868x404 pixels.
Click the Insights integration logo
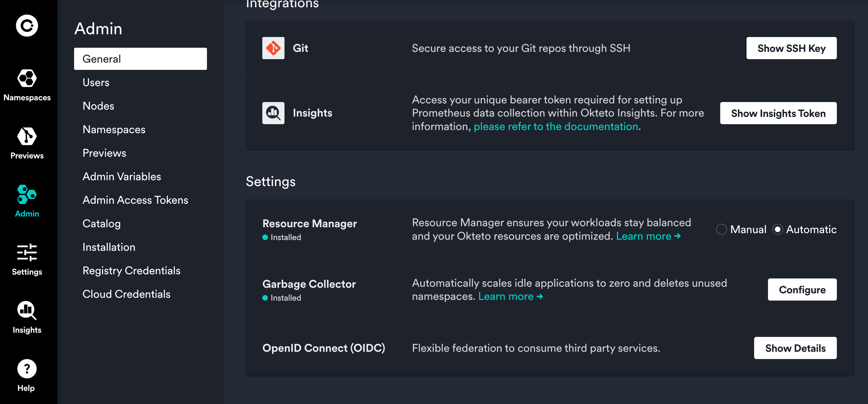[273, 113]
